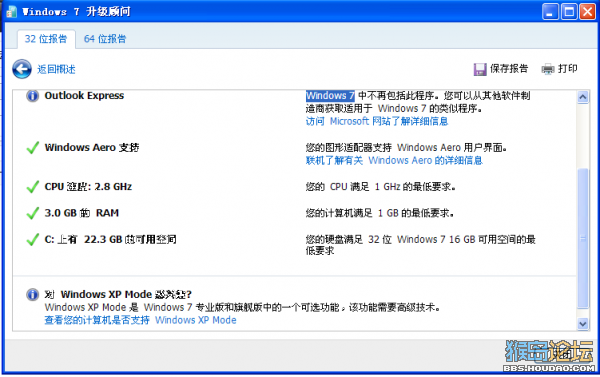Maximize the Upgrade Advisor window
Screen dimensions: 600x377
pyautogui.click(x=569, y=11)
